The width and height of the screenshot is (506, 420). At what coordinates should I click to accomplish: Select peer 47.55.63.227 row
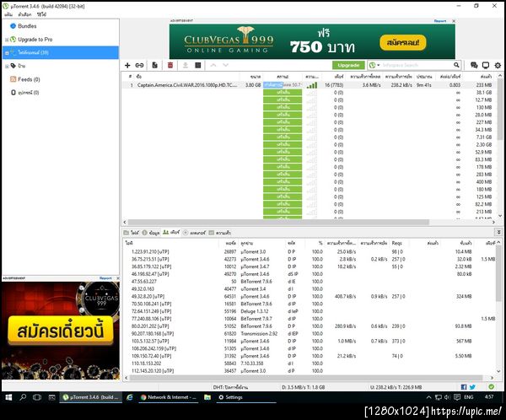tap(310, 281)
